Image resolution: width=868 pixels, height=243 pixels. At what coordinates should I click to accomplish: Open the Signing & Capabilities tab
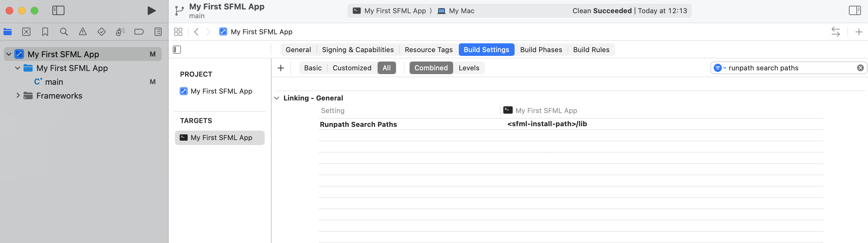click(358, 49)
